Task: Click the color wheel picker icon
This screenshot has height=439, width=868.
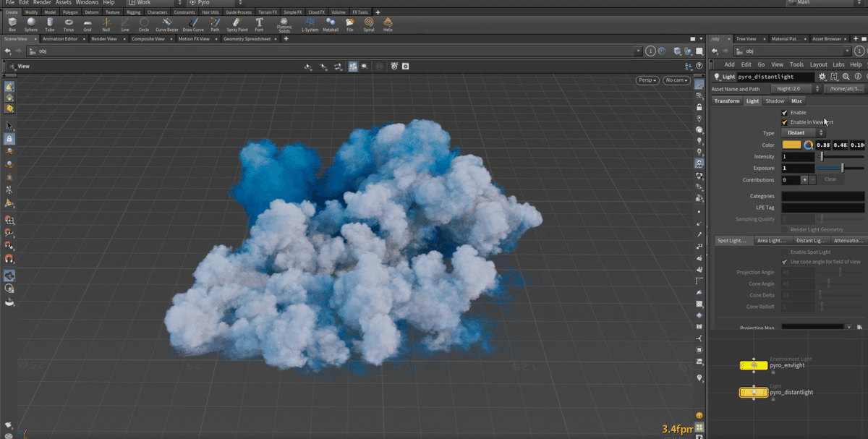Action: tap(808, 145)
